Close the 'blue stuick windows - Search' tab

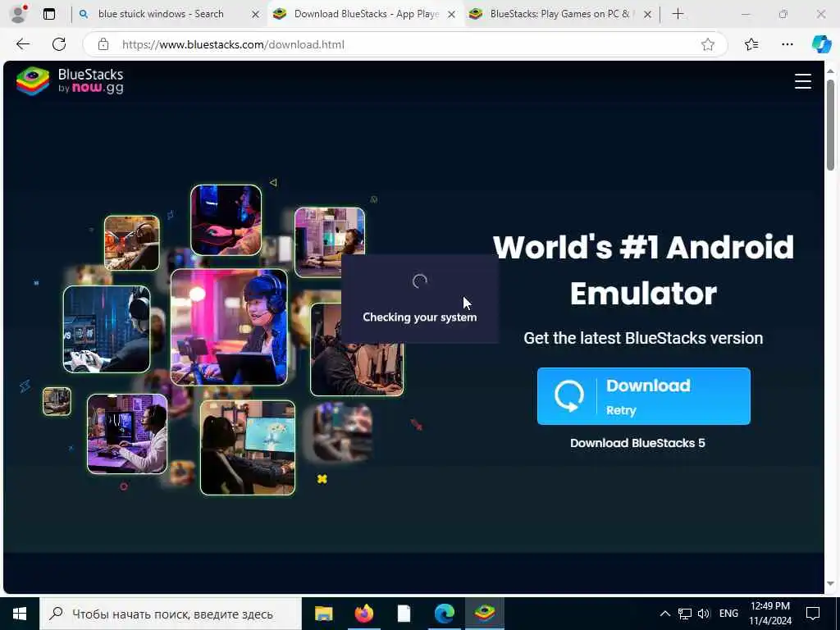256,15
